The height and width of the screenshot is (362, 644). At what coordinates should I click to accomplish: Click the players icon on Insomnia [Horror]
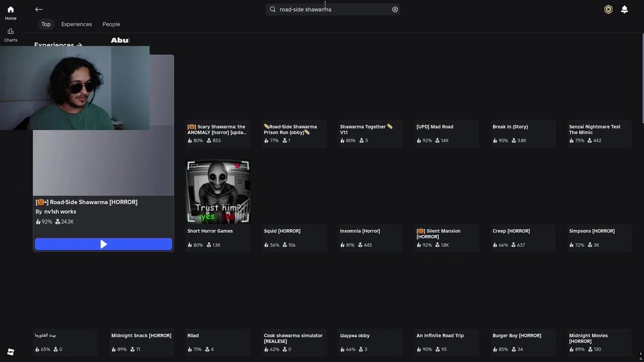click(360, 245)
